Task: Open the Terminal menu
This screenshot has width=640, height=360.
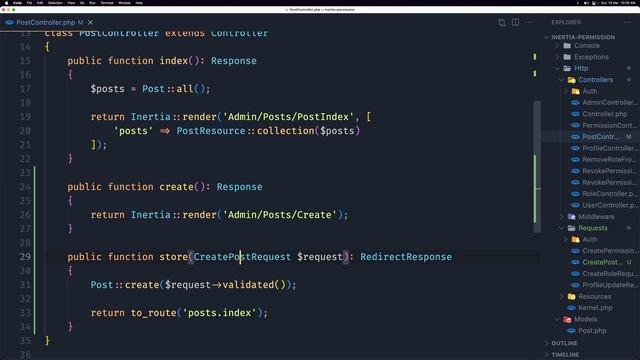Action: coord(107,3)
